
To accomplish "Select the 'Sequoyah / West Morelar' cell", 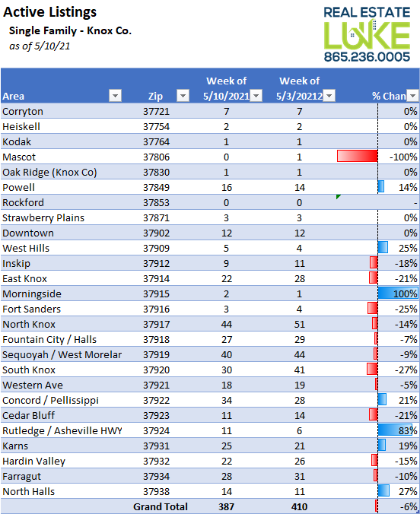I will tap(62, 354).
